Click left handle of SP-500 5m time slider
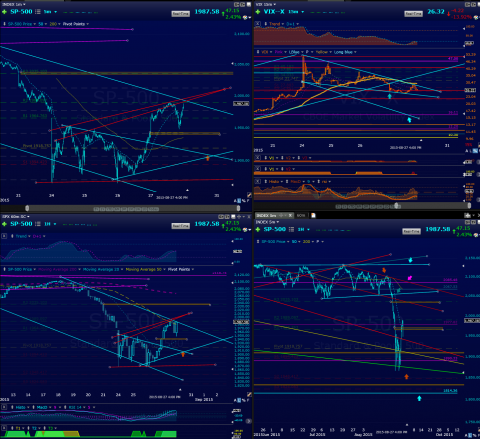The image size is (480, 439). (27, 208)
